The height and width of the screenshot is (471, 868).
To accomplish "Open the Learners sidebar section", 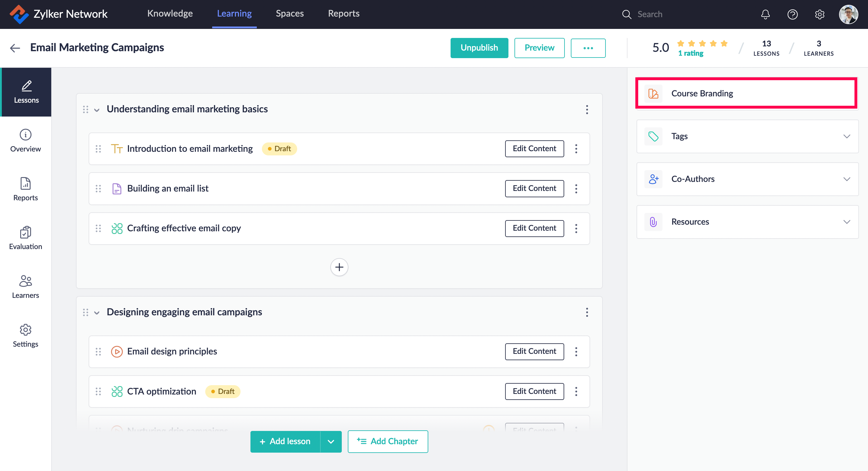I will point(26,286).
